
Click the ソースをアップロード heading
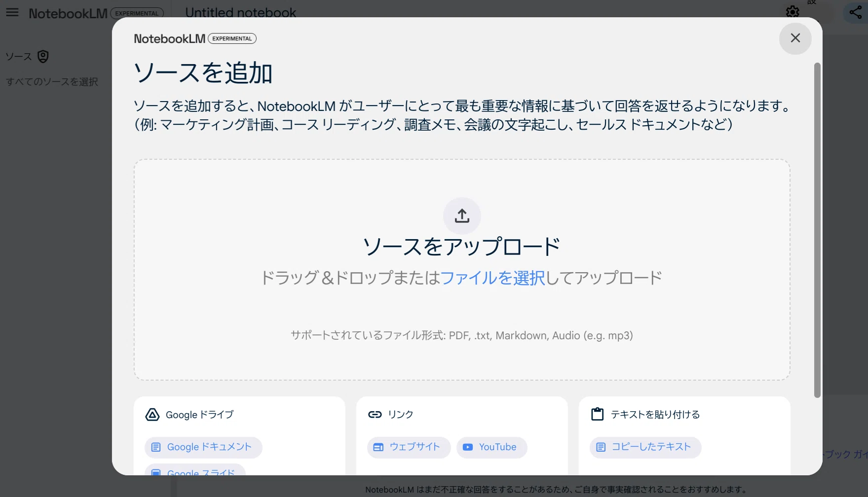(x=462, y=247)
